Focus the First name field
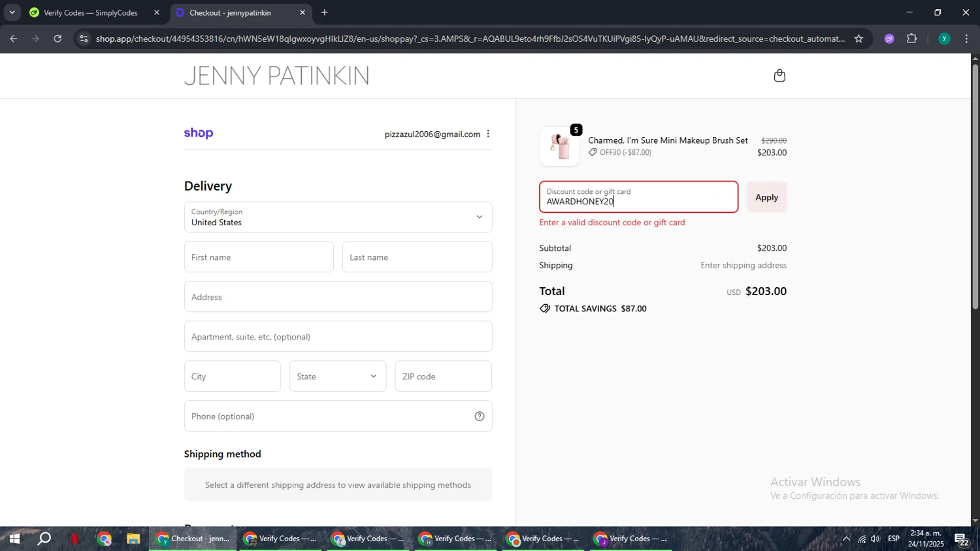Screen dimensions: 980x551 tap(259, 257)
